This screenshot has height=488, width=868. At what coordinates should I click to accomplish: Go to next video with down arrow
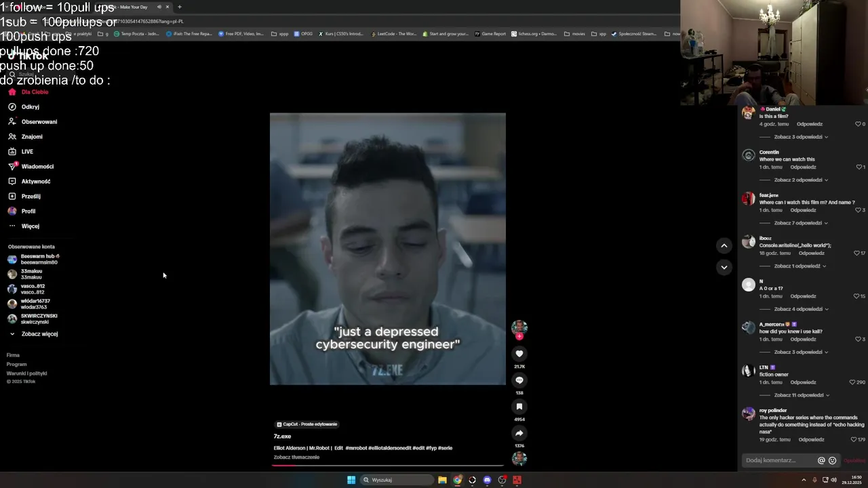coord(724,267)
